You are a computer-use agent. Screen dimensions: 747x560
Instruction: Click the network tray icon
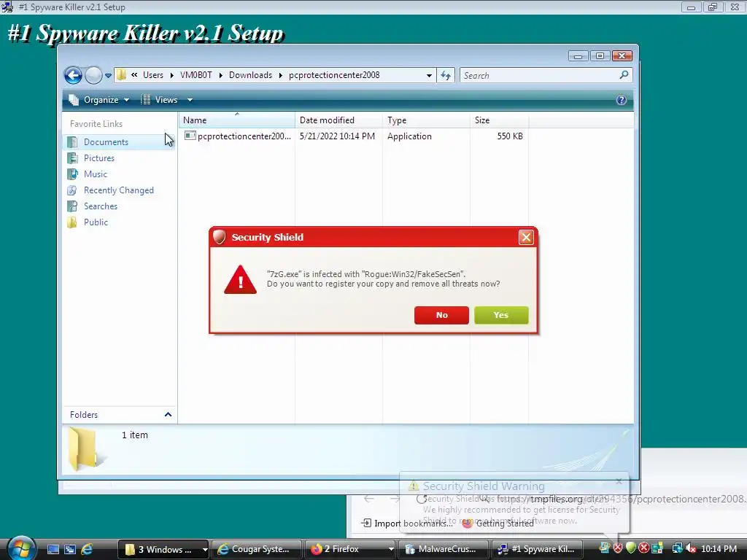coord(677,548)
